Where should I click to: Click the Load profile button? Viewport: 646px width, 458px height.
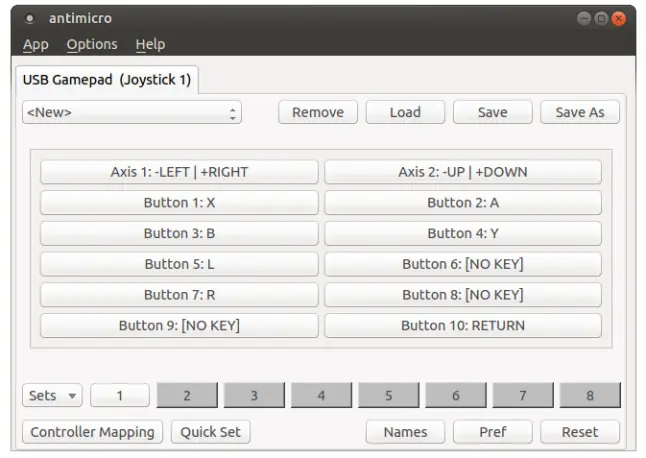click(x=405, y=112)
